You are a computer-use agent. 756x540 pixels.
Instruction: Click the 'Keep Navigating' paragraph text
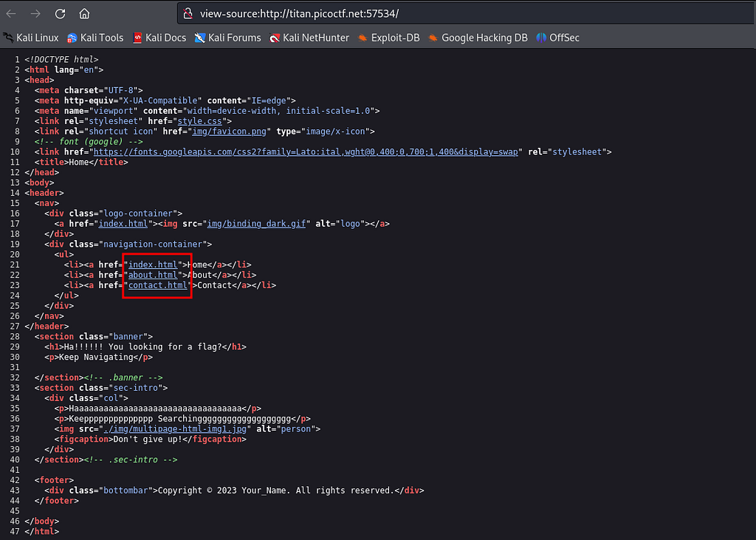(96, 357)
